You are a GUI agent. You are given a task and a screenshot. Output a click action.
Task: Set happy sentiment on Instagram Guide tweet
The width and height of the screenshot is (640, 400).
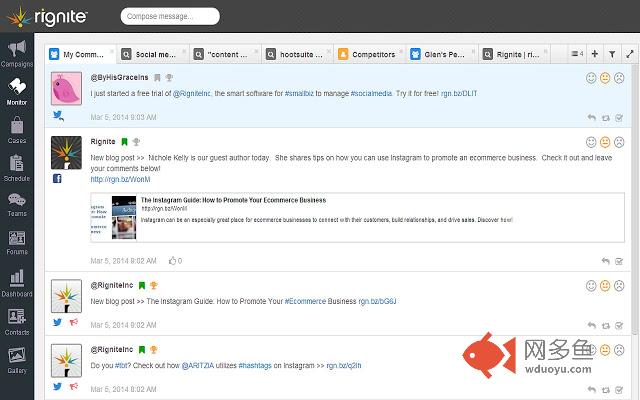[x=591, y=286]
